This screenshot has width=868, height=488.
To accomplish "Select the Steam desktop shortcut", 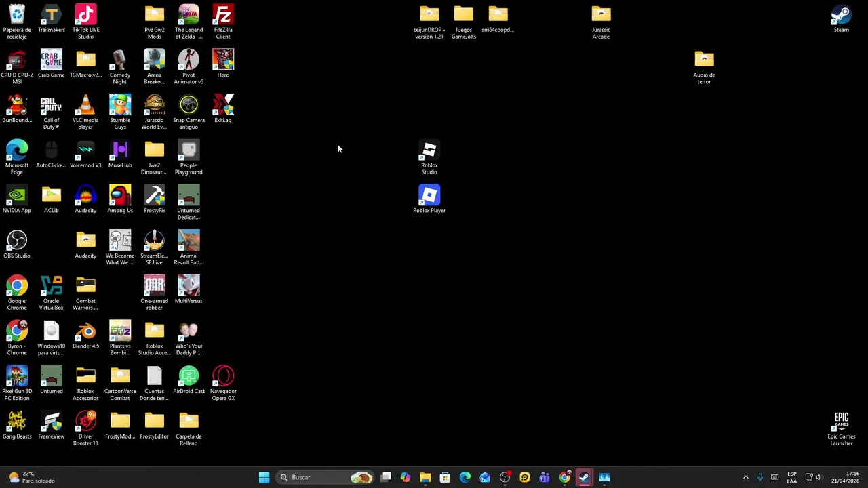I will coord(842,19).
